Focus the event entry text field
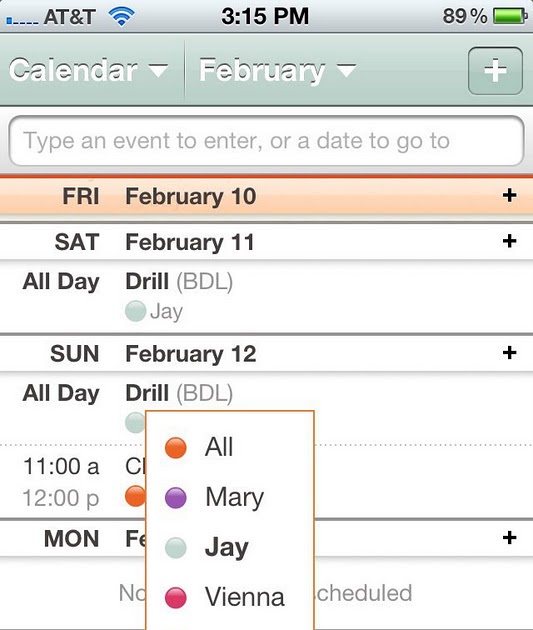533x630 pixels. point(266,141)
